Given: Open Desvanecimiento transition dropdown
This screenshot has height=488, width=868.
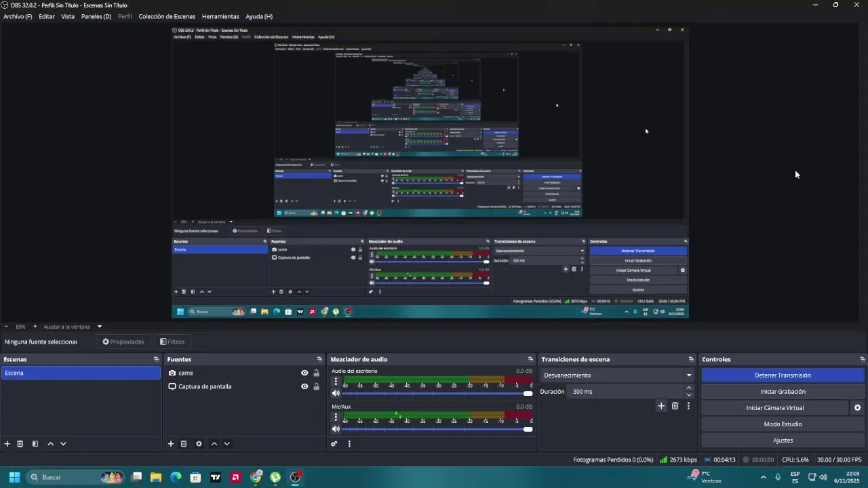Looking at the screenshot, I should (617, 375).
